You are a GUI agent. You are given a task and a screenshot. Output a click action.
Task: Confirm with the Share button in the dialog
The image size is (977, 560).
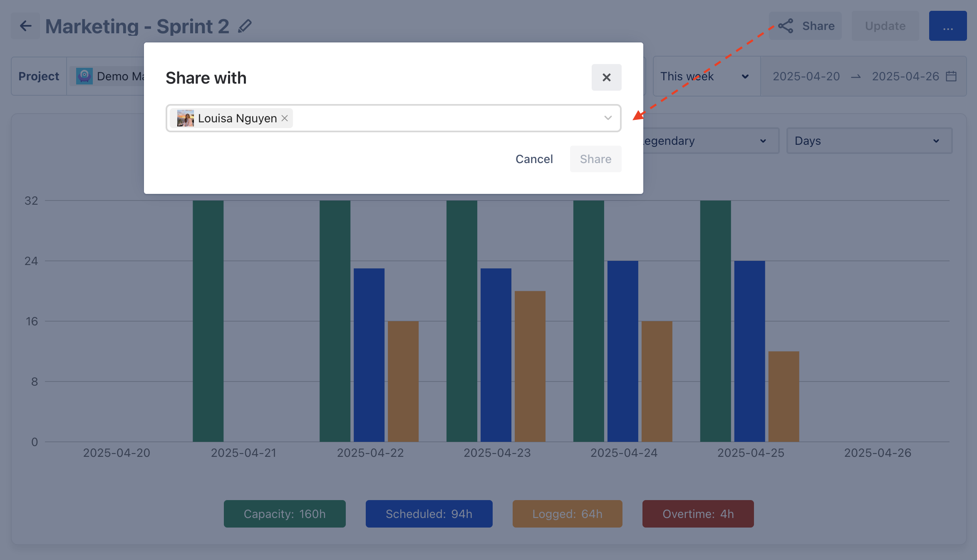pyautogui.click(x=595, y=159)
